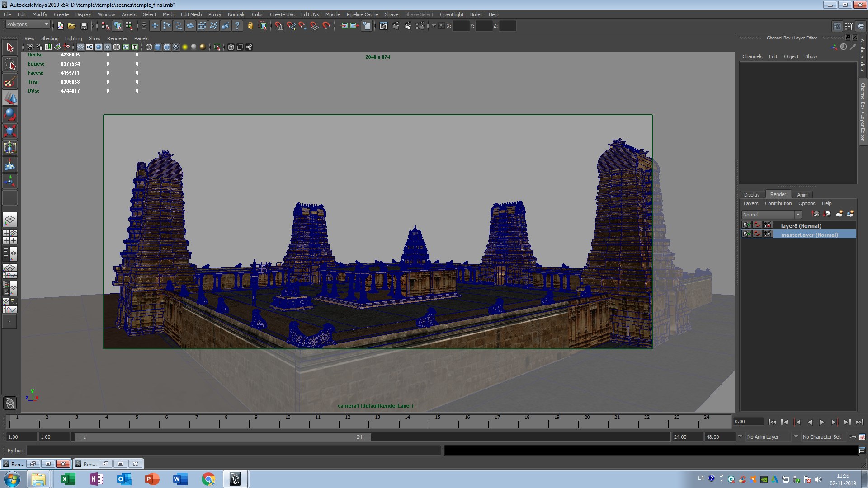This screenshot has width=868, height=488.
Task: Open Maya icon at bottom of toolbox
Action: (10, 403)
